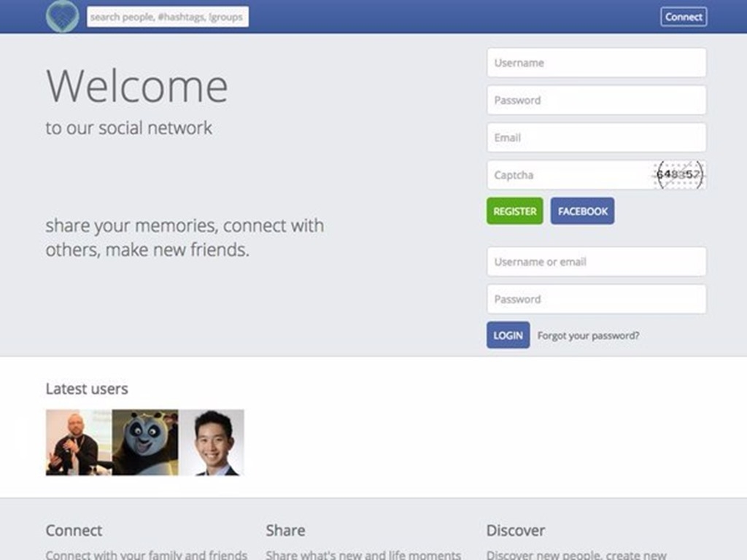Click the Captcha input field
Image resolution: width=747 pixels, height=560 pixels.
569,175
